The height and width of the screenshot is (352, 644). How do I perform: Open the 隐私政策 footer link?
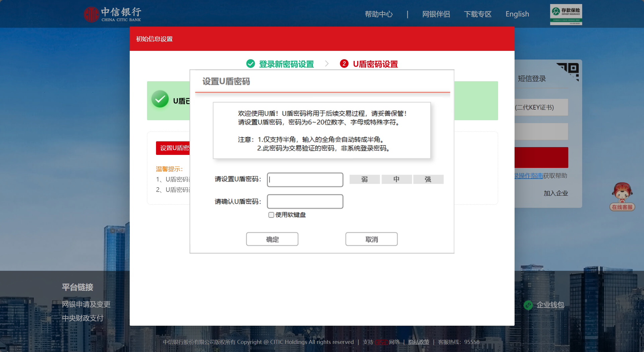[419, 342]
